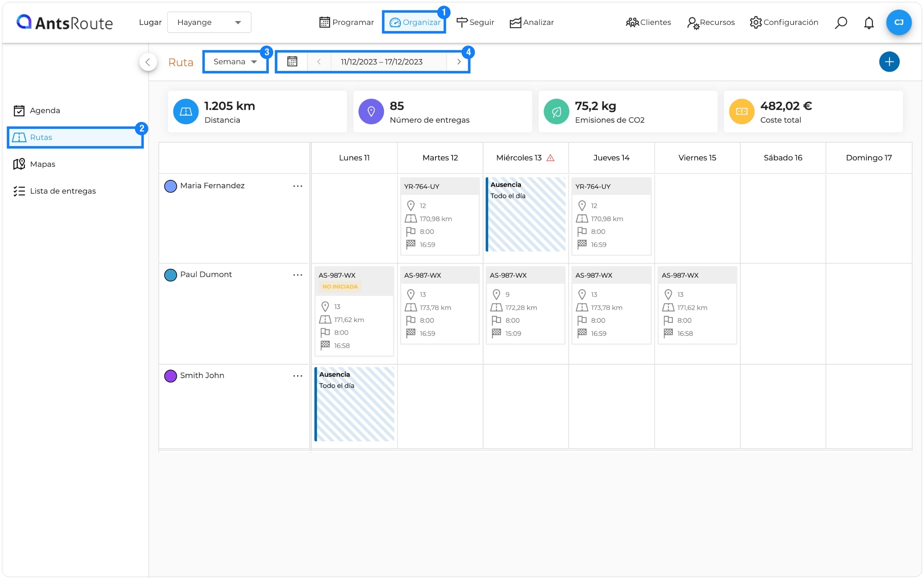924x579 pixels.
Task: Click the yellow Coste total icon
Action: pyautogui.click(x=741, y=112)
